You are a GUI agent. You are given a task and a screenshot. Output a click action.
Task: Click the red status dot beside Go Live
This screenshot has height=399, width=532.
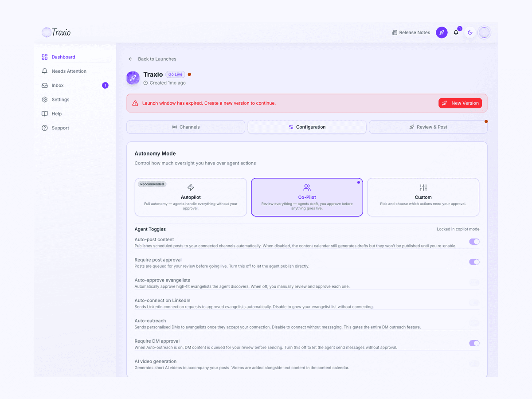189,74
